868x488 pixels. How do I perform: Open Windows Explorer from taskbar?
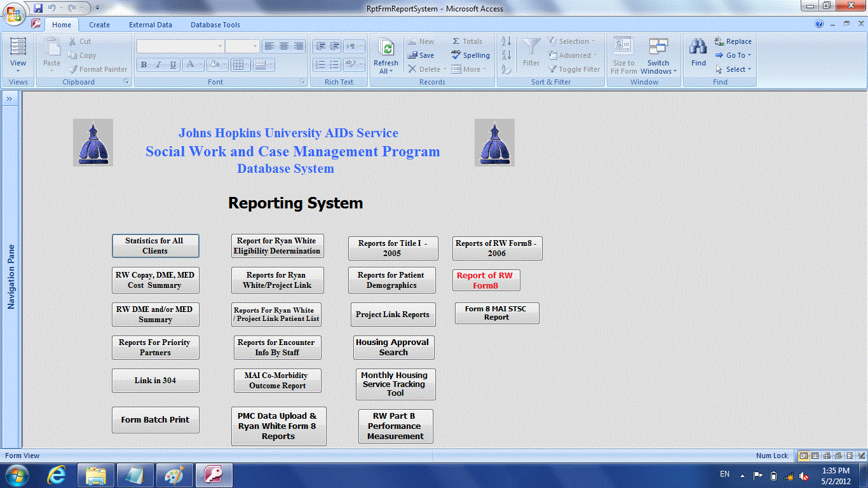pos(96,475)
